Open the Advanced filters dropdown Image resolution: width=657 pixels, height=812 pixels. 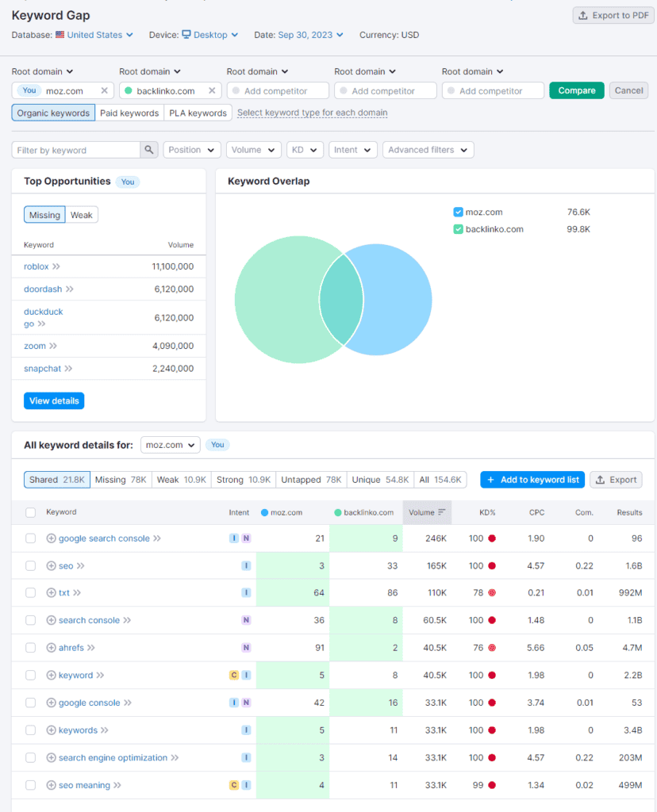(428, 149)
